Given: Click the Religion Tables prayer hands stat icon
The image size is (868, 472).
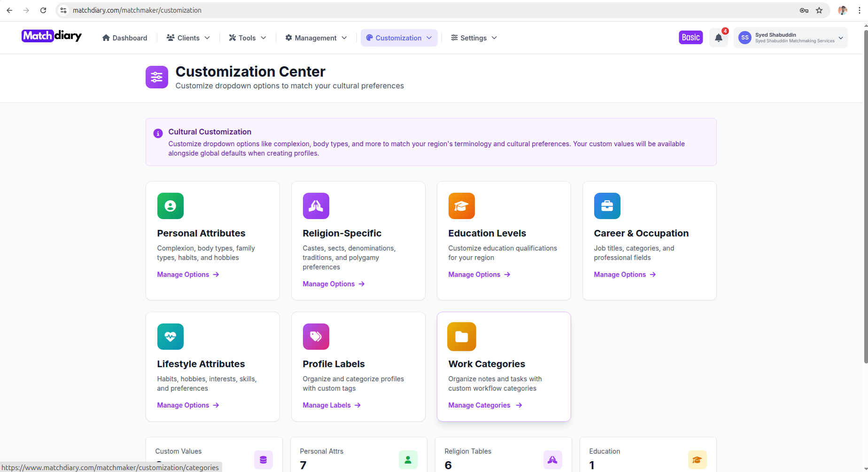Looking at the screenshot, I should [x=552, y=460].
